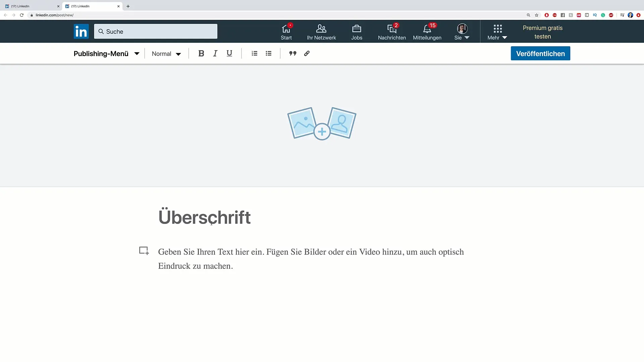Click the add media icon beside text
Image resolution: width=644 pixels, height=362 pixels.
144,251
